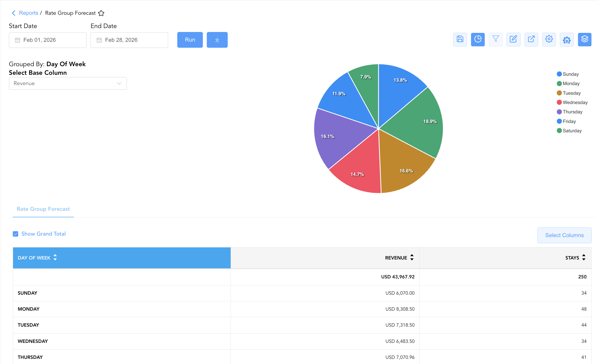
Task: Toggle Tuesday in chart legend
Action: [x=569, y=93]
